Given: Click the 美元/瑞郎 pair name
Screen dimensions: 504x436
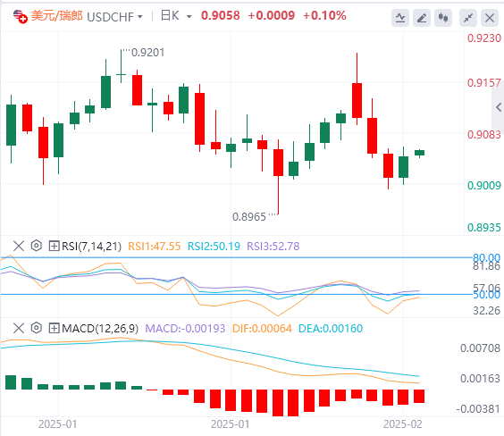Looking at the screenshot, I should 56,16.
